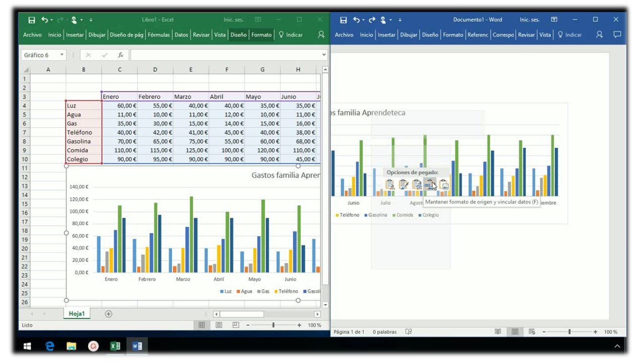The height and width of the screenshot is (362, 644).
Task: Open Excel's Customize Quick Access Toolbar arrow
Action: coord(91,20)
